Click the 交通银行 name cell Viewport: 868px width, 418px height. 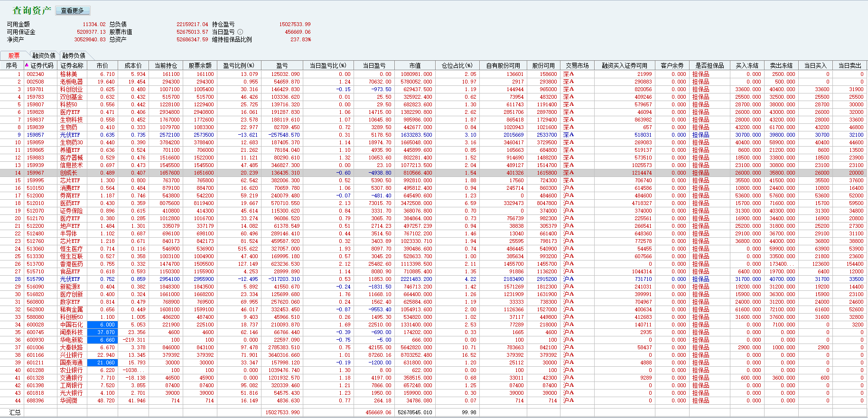coord(71,378)
